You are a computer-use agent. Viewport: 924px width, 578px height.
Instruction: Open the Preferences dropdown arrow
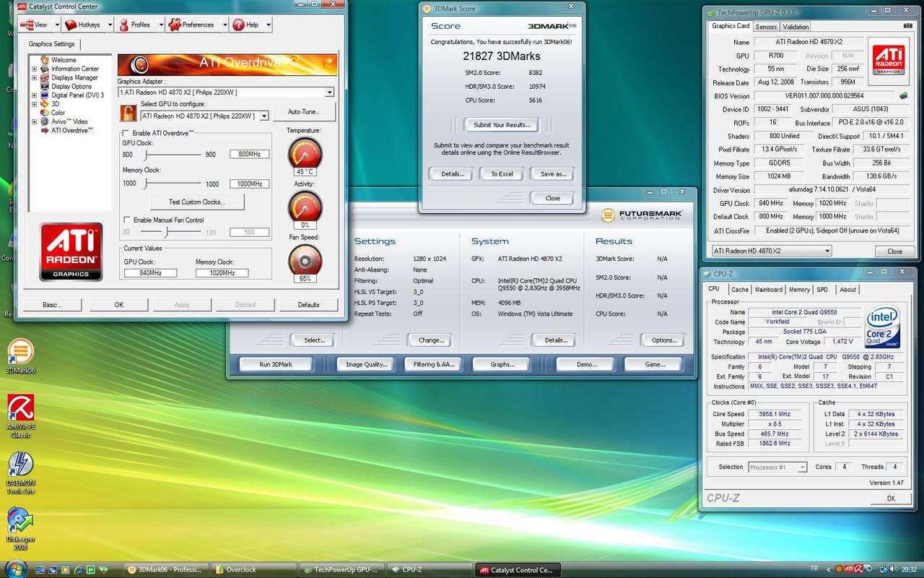225,25
